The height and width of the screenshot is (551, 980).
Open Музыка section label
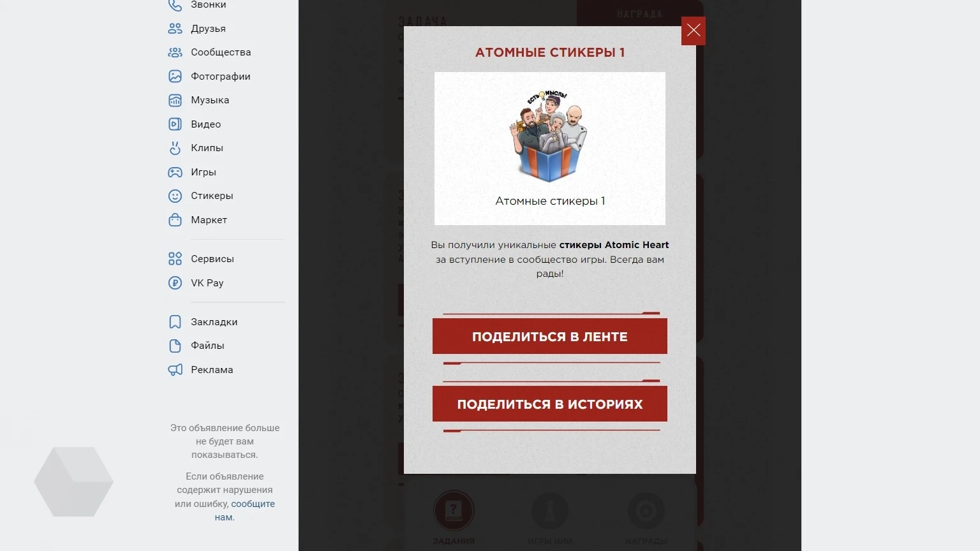tap(210, 100)
